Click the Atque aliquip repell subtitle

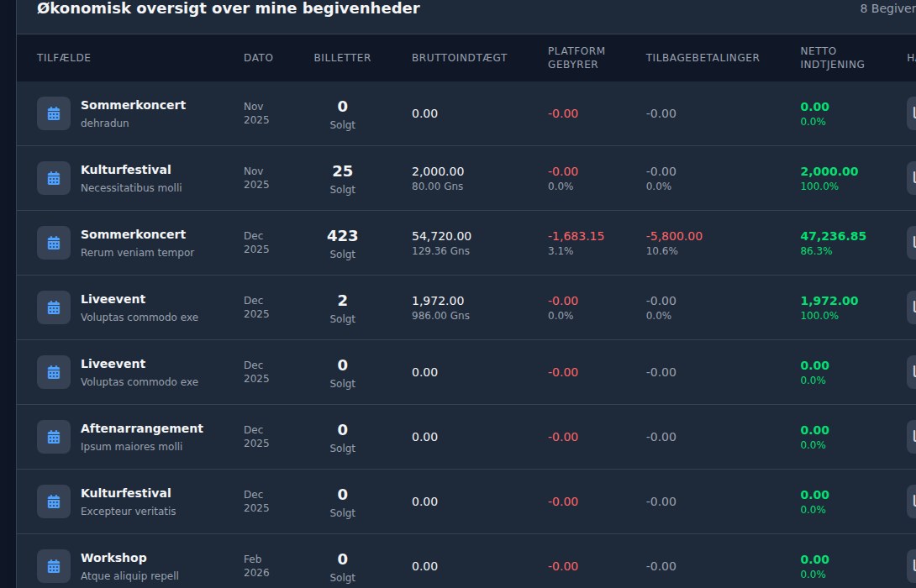(x=129, y=576)
